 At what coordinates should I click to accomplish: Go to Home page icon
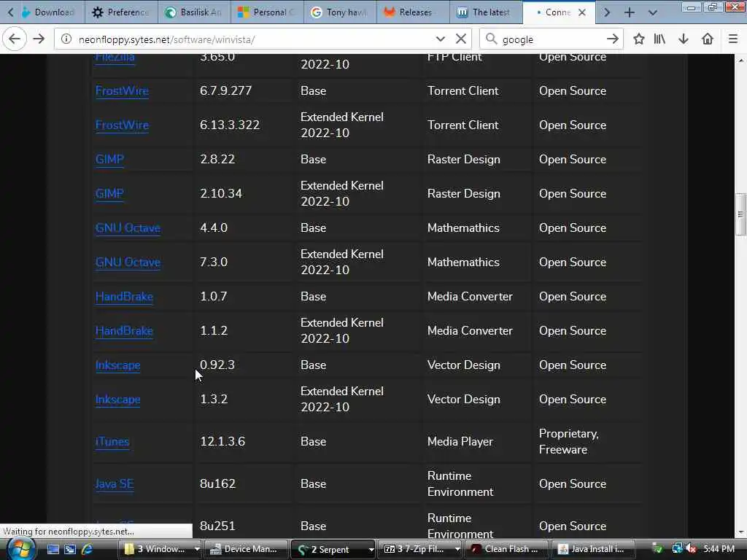(708, 39)
